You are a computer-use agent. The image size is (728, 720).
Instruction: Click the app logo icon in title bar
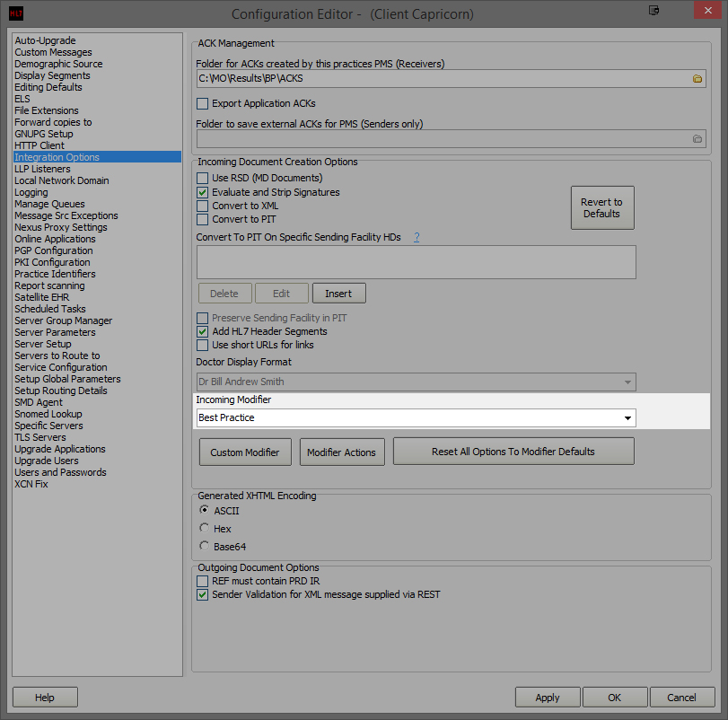pyautogui.click(x=16, y=13)
